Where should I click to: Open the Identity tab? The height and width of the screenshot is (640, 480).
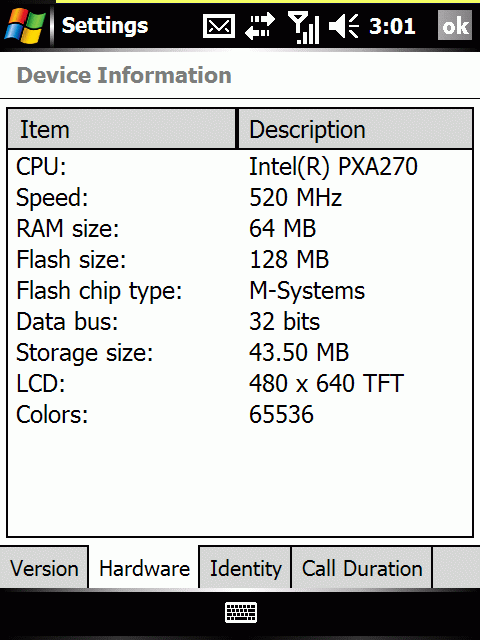point(245,568)
